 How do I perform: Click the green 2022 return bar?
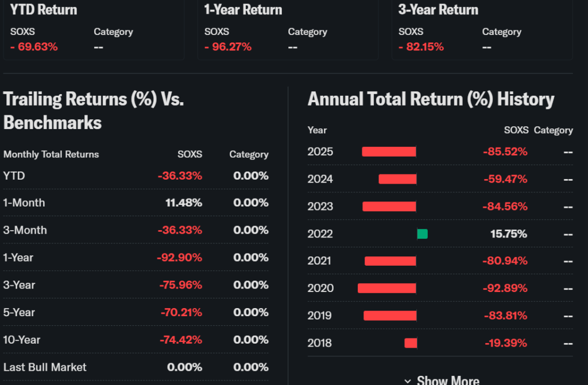[423, 234]
